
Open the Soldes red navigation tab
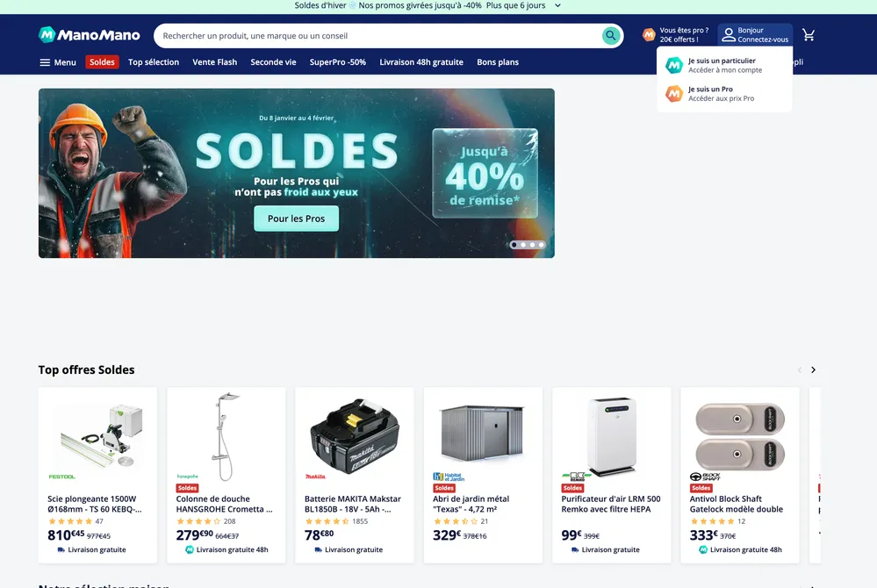[102, 62]
